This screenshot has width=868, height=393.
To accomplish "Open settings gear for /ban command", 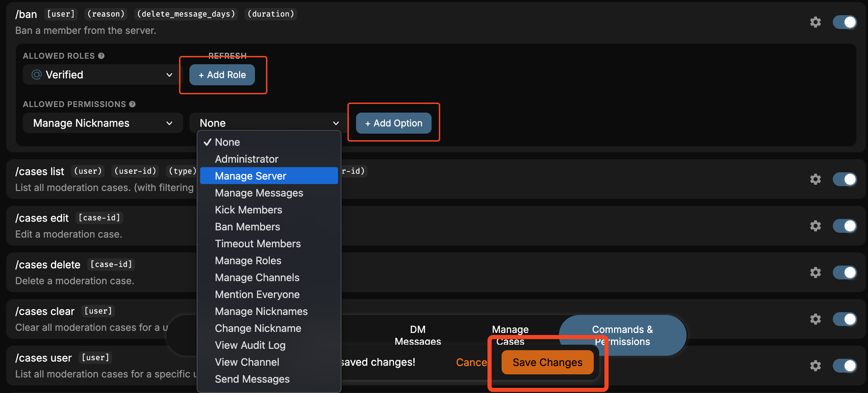I will (815, 22).
